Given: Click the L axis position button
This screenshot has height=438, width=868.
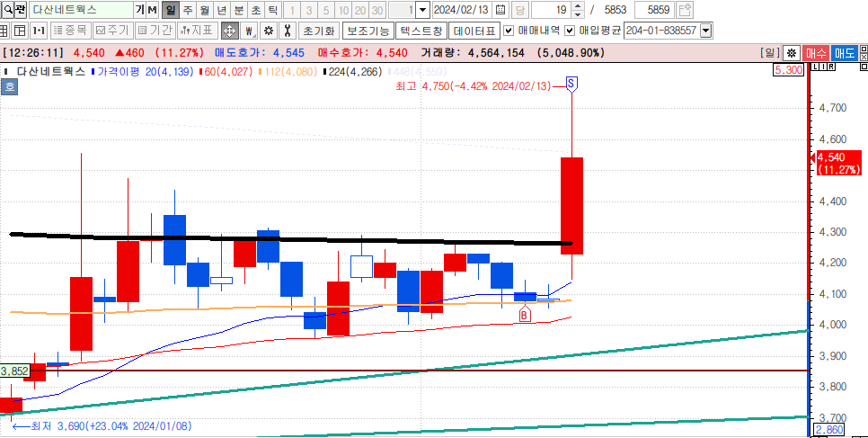Looking at the screenshot, I should click(x=815, y=67).
